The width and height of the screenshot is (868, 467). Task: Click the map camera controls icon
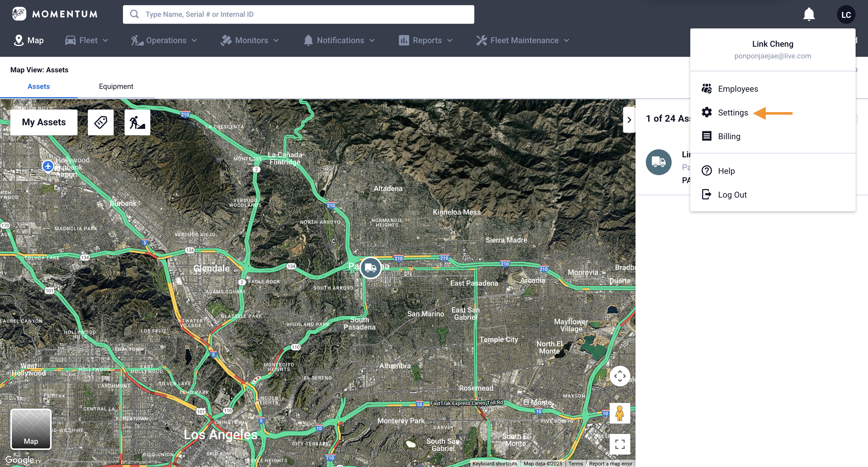click(x=619, y=376)
